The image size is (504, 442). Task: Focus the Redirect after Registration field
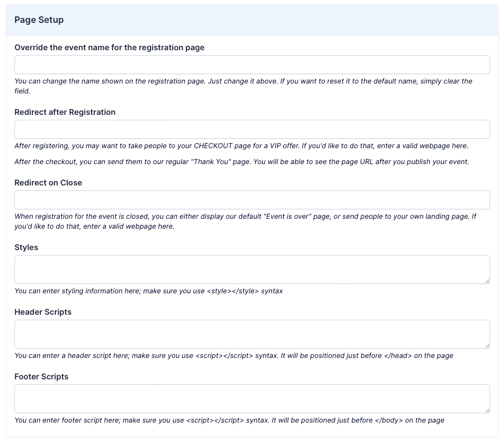click(x=252, y=129)
